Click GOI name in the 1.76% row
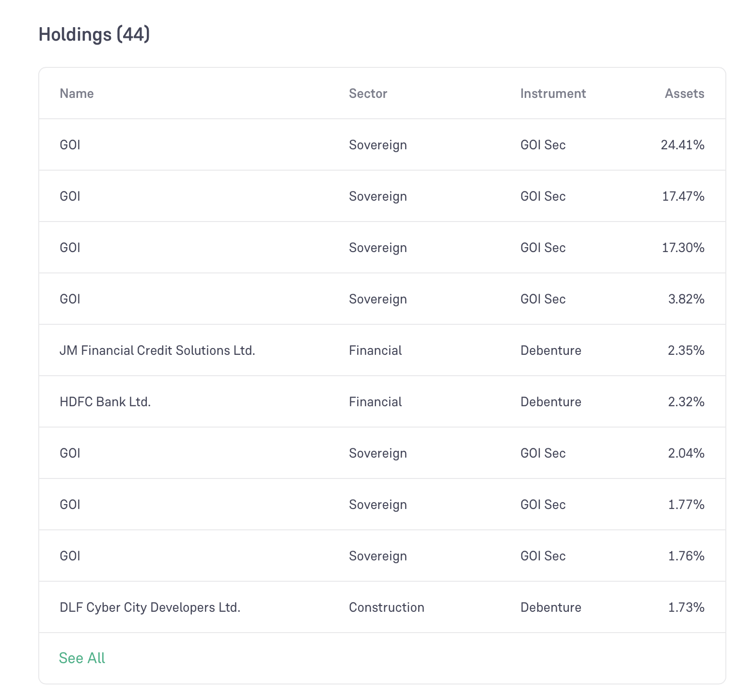Viewport: 752px width, 700px height. pos(70,556)
